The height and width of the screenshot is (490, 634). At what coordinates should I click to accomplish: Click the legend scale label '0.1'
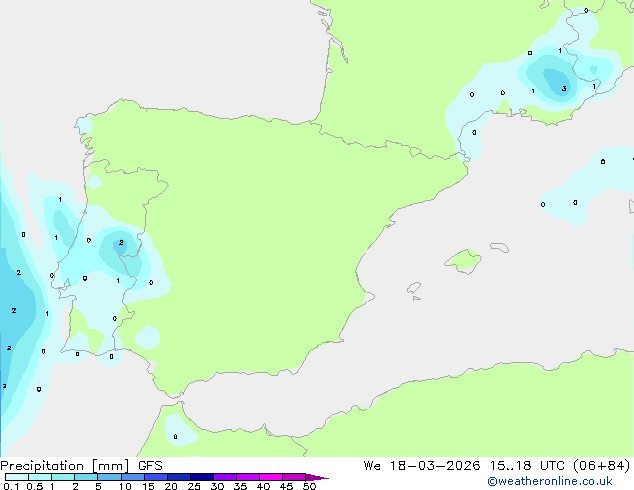click(12, 486)
